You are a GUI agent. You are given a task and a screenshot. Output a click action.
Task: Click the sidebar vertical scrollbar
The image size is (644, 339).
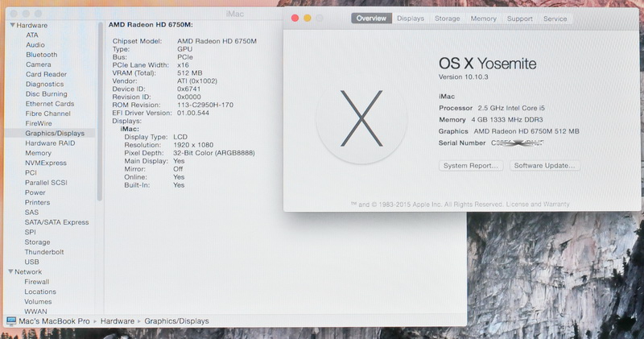click(99, 111)
